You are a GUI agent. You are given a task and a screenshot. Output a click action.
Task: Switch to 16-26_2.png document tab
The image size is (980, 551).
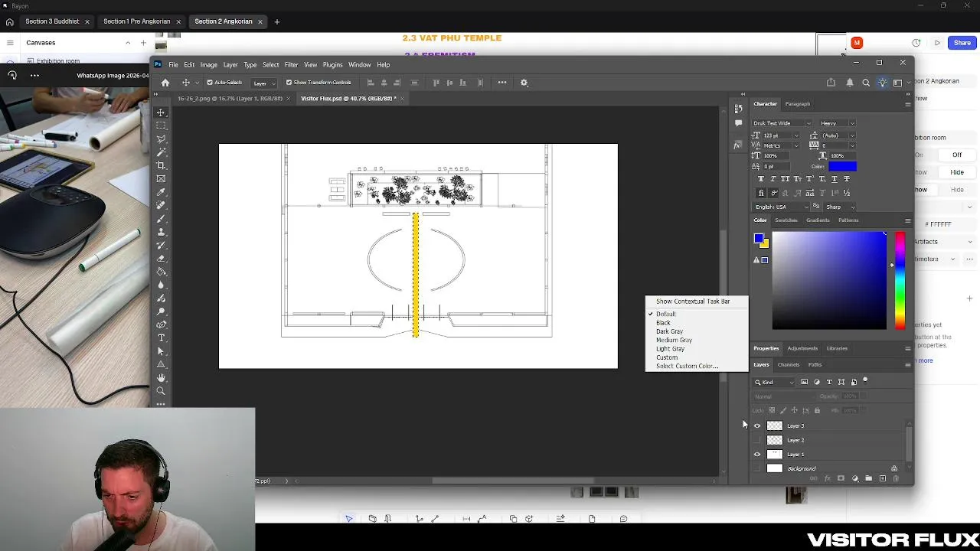point(230,99)
